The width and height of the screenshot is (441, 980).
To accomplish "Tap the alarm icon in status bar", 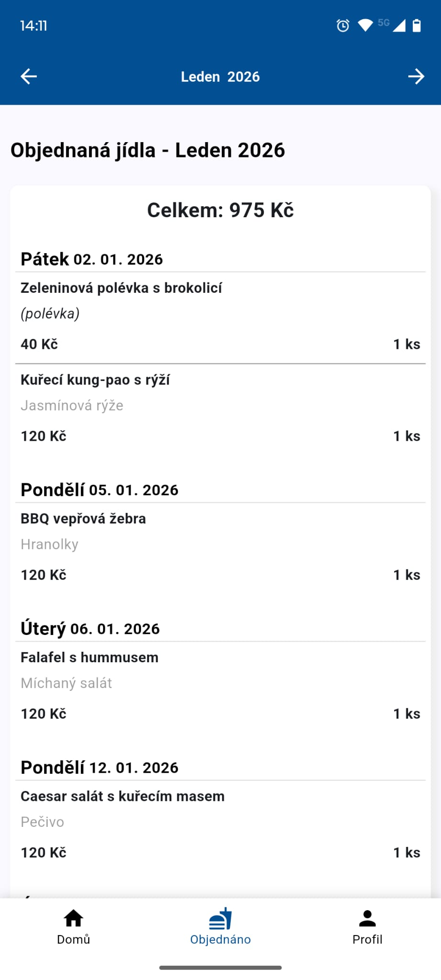I will pos(343,25).
